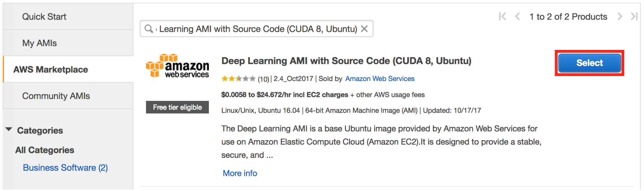The width and height of the screenshot is (644, 191).
Task: Open the Community AMIs tab
Action: [x=56, y=96]
